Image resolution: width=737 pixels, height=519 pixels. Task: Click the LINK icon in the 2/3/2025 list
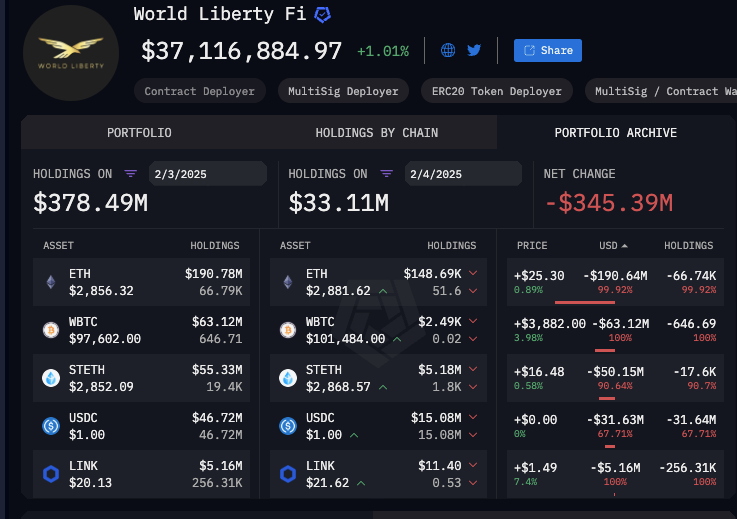[51, 474]
